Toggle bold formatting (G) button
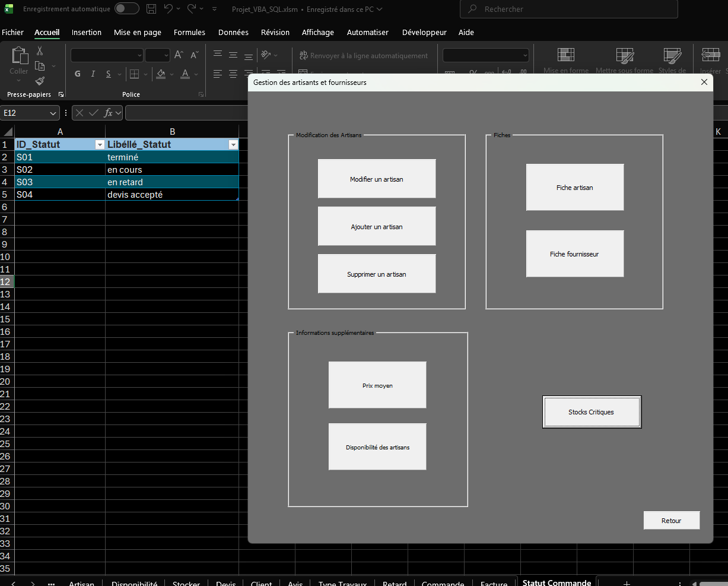Viewport: 728px width, 586px height. (78, 74)
